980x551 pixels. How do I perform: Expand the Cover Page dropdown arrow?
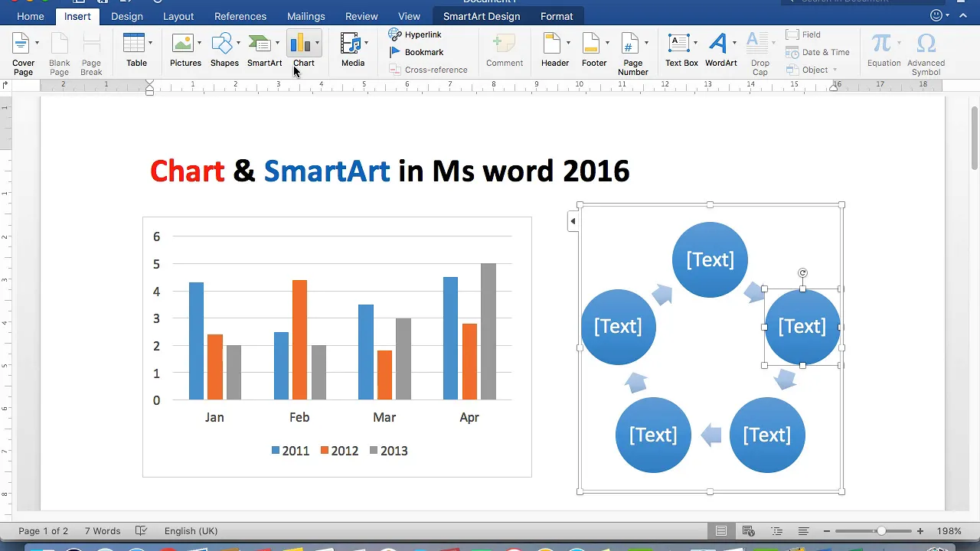pyautogui.click(x=37, y=43)
